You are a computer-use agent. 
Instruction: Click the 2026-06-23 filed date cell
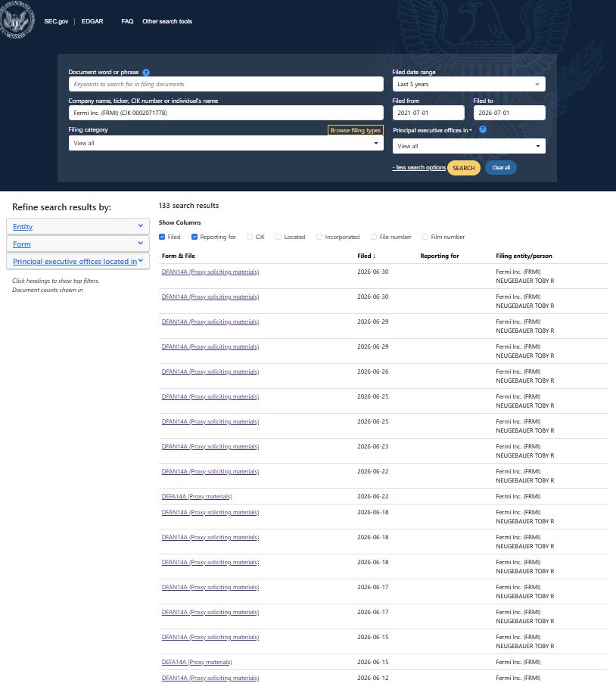tap(373, 446)
